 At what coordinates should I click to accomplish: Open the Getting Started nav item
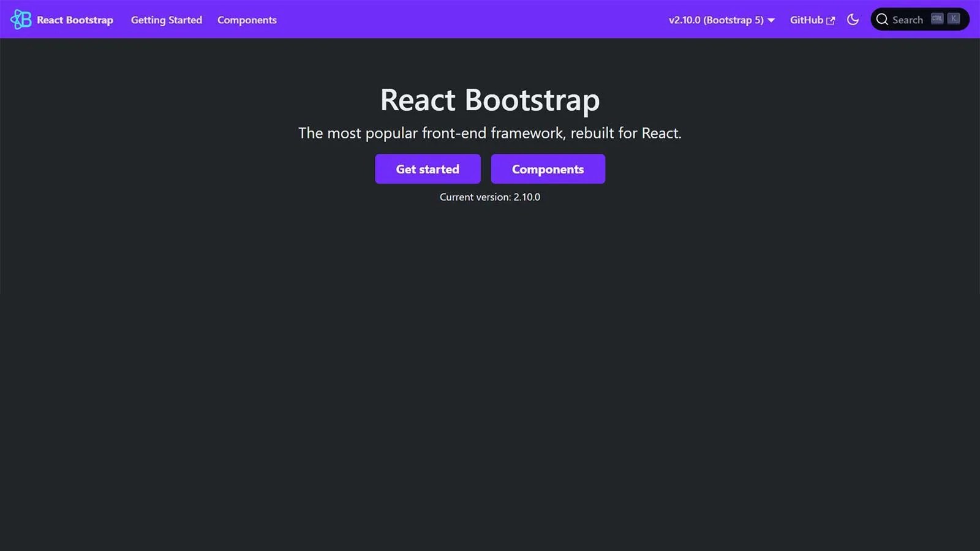[x=167, y=20]
